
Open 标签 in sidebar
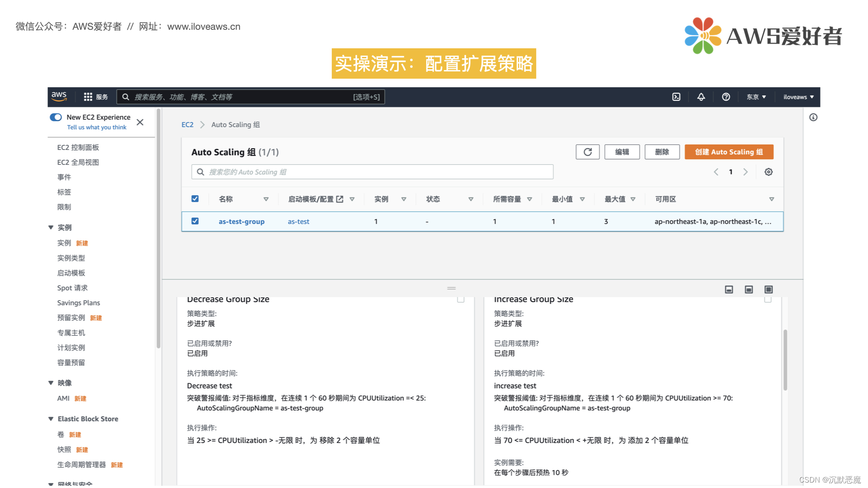click(x=64, y=192)
